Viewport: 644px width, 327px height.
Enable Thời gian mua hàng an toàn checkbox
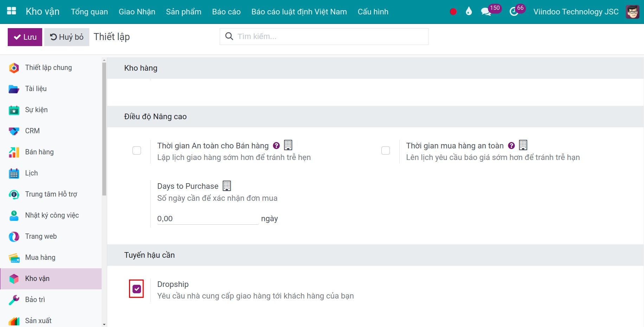click(x=386, y=150)
